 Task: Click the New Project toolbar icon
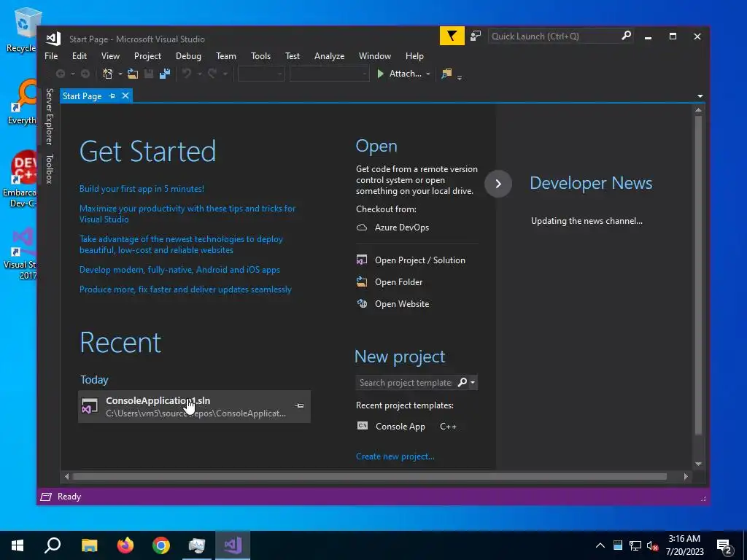point(108,74)
